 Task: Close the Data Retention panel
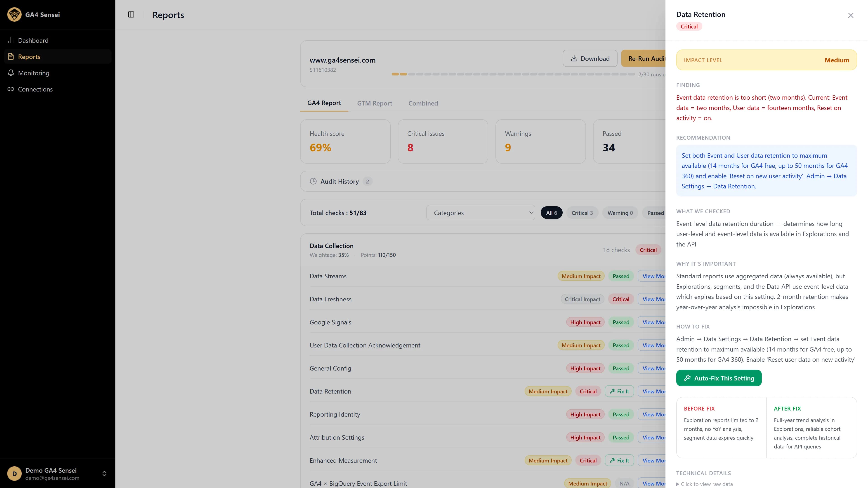coord(851,16)
